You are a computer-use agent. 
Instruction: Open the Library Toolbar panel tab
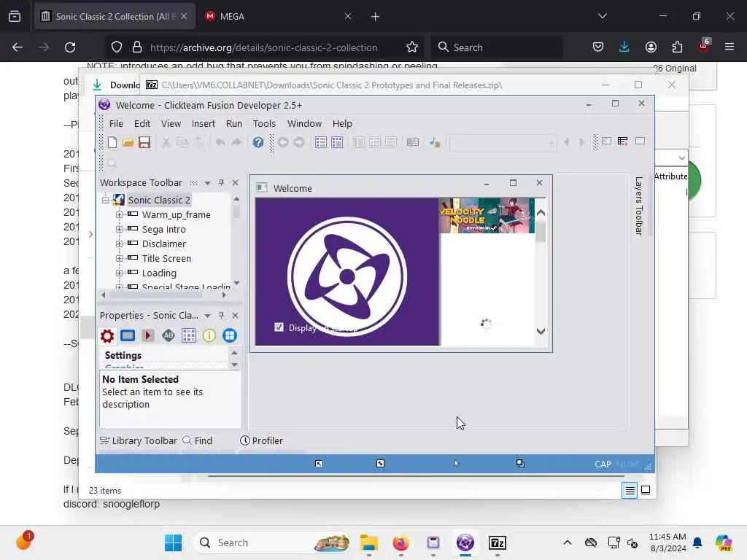[x=138, y=440]
